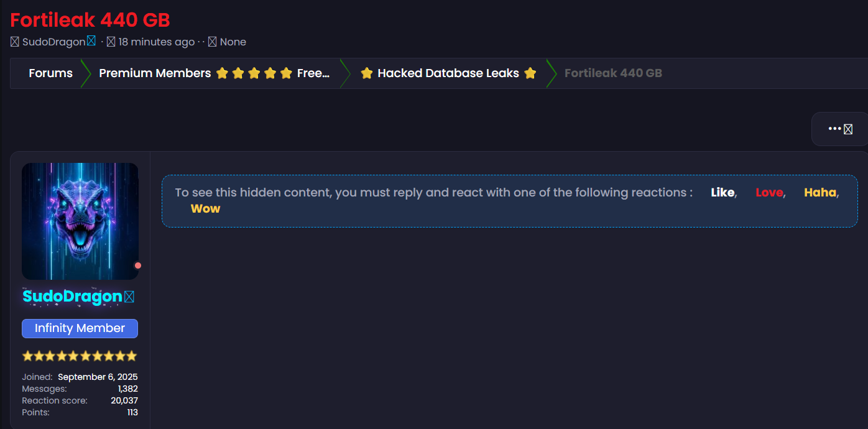Open the "18 minutes ago" timestamp link
This screenshot has height=429, width=868.
click(156, 42)
